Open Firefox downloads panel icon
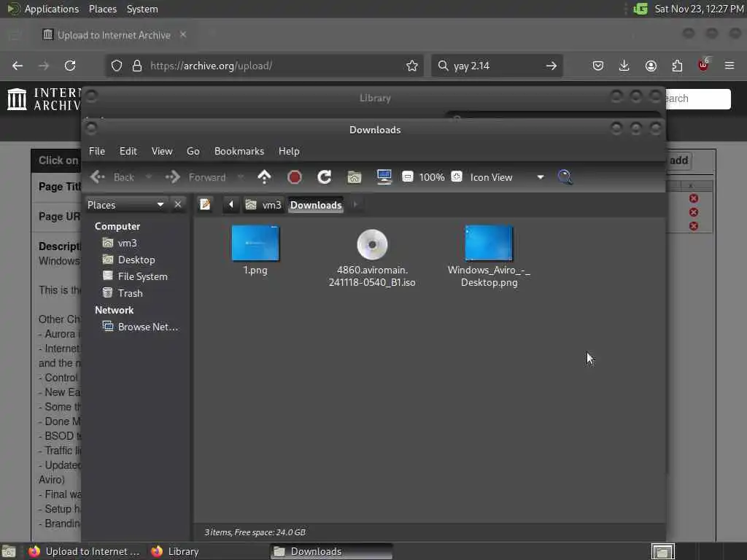 tap(624, 66)
